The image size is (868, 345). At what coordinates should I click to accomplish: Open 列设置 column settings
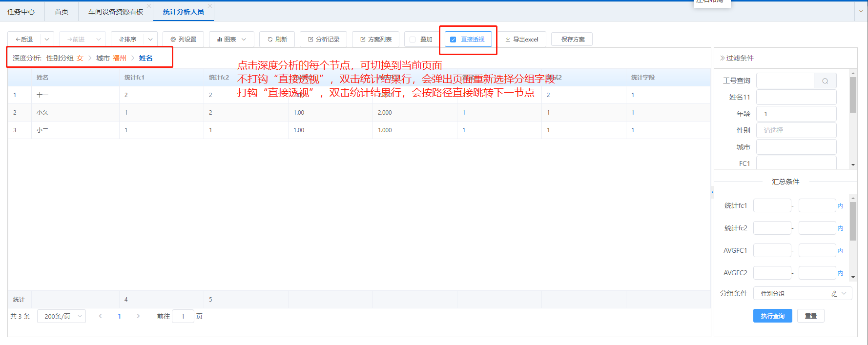[x=183, y=40]
